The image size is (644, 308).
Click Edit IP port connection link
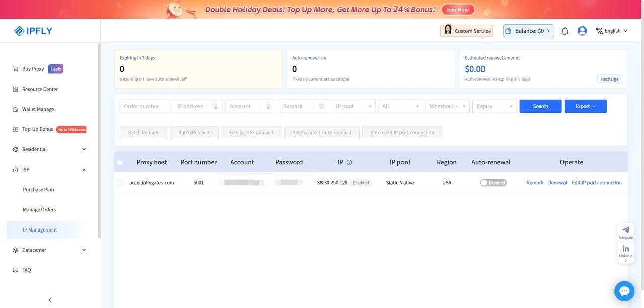point(597,183)
